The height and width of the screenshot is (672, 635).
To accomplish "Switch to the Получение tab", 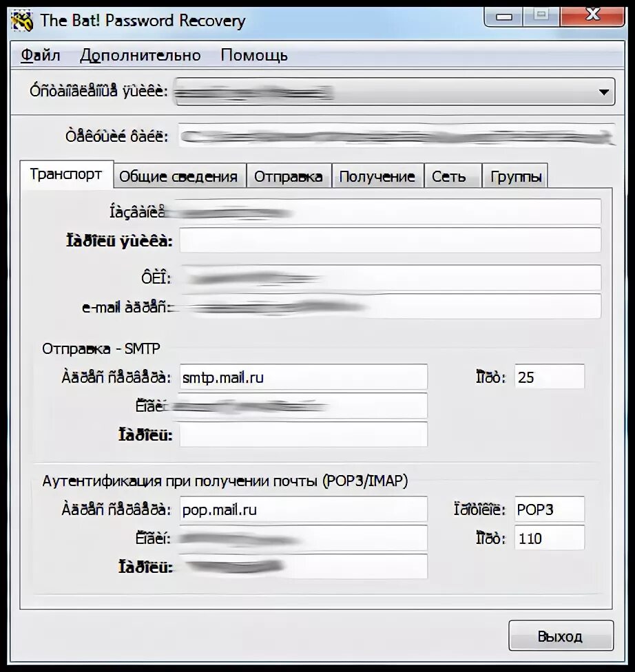I will click(377, 176).
